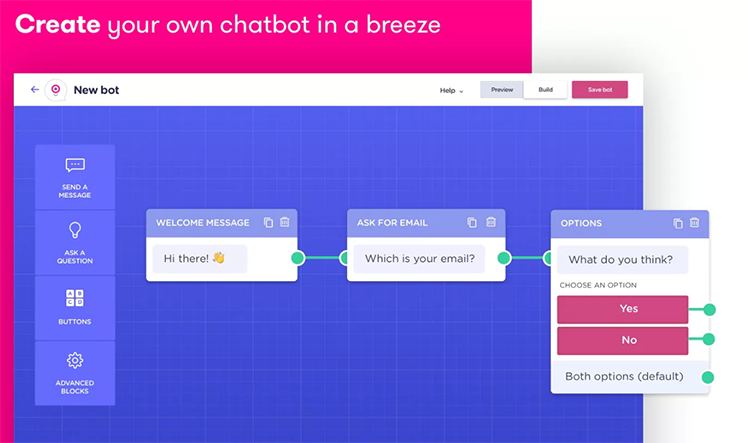Click the Save bot button
Image resolution: width=748 pixels, height=443 pixels.
(600, 90)
